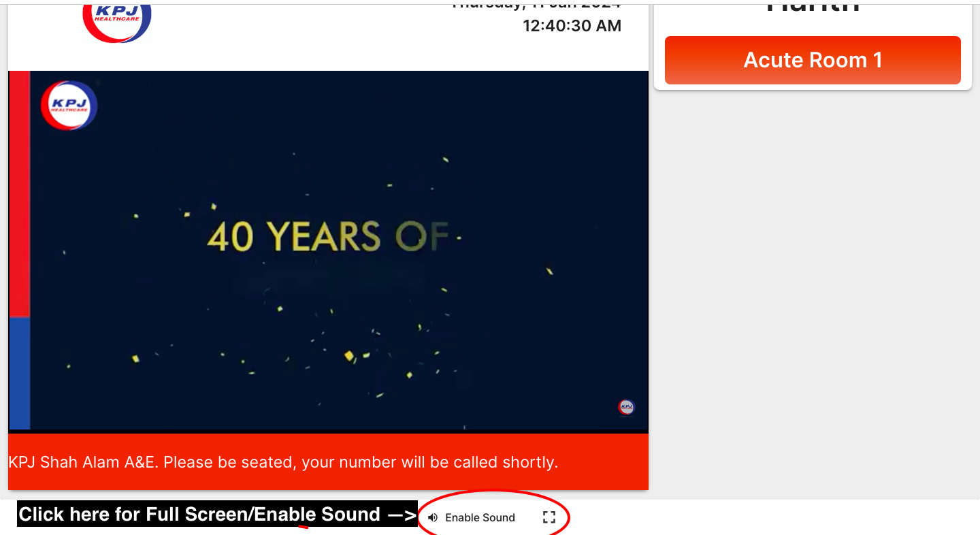Click the volume speaker glyph to unmute audio

[433, 517]
